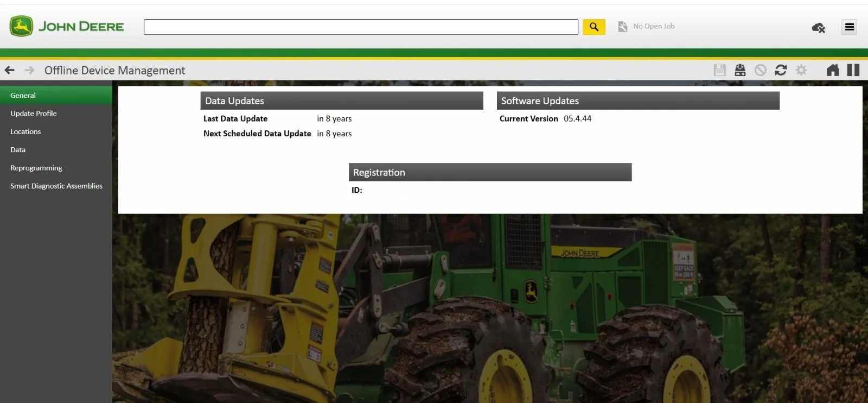Click the gear settings icon
This screenshot has width=868, height=403.
coord(801,70)
